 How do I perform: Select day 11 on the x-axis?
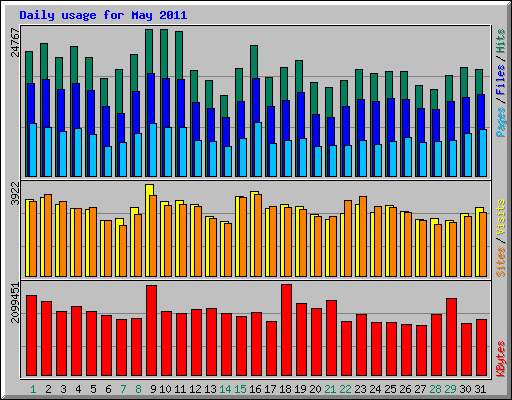pos(180,389)
